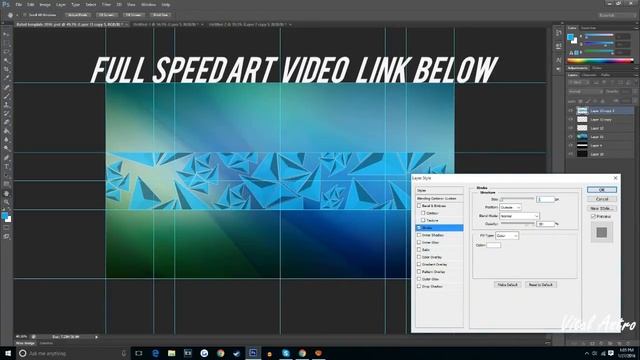Select the Pen tool
640x360 pixels.
point(6,158)
